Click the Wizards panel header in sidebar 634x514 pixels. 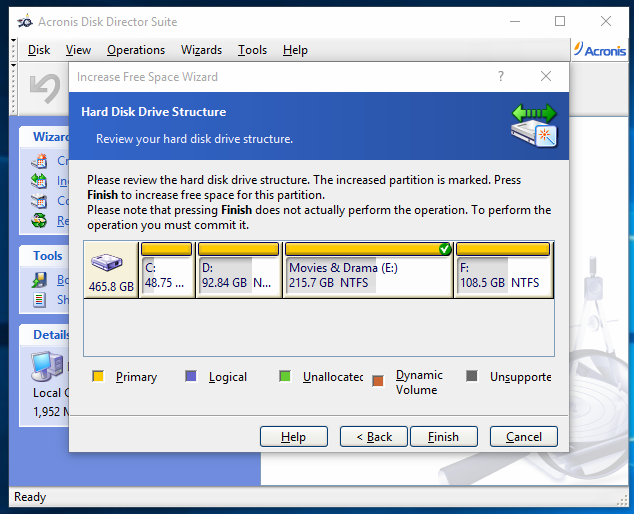point(44,137)
